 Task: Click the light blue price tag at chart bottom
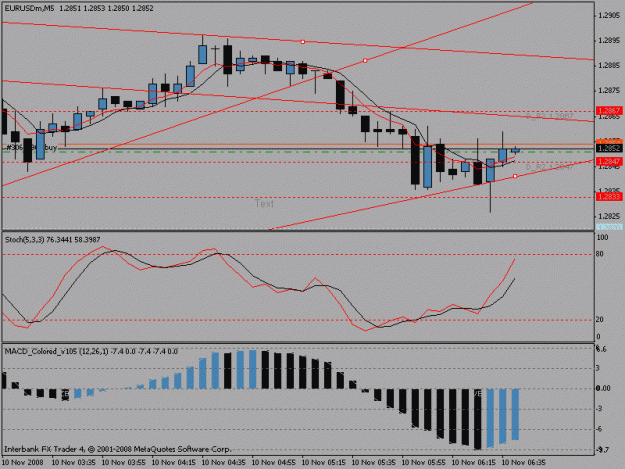(x=609, y=227)
